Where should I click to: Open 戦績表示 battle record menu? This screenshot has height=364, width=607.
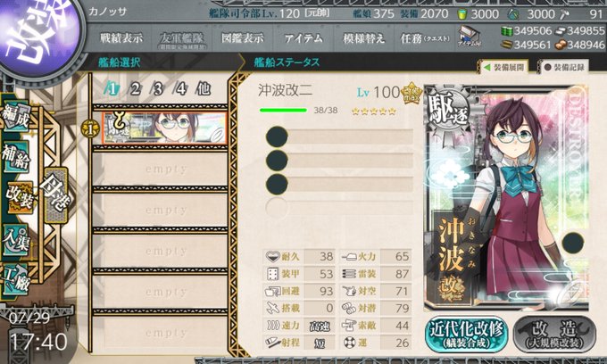coord(121,38)
